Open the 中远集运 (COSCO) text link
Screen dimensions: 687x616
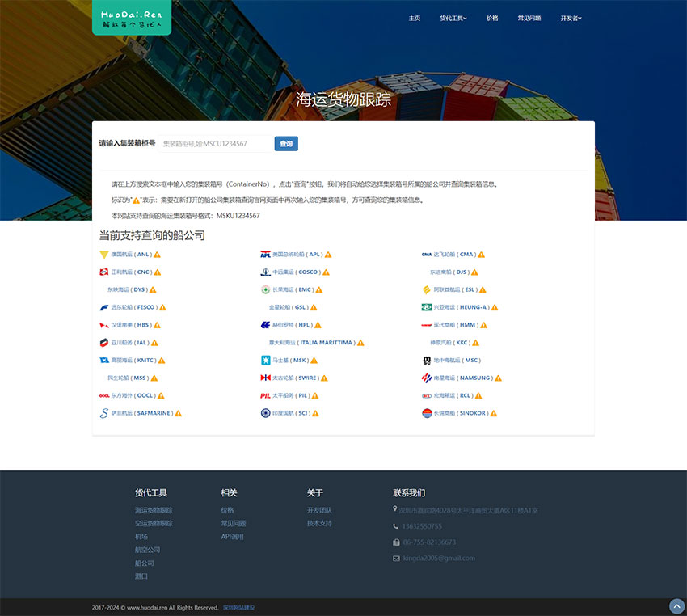coord(297,272)
